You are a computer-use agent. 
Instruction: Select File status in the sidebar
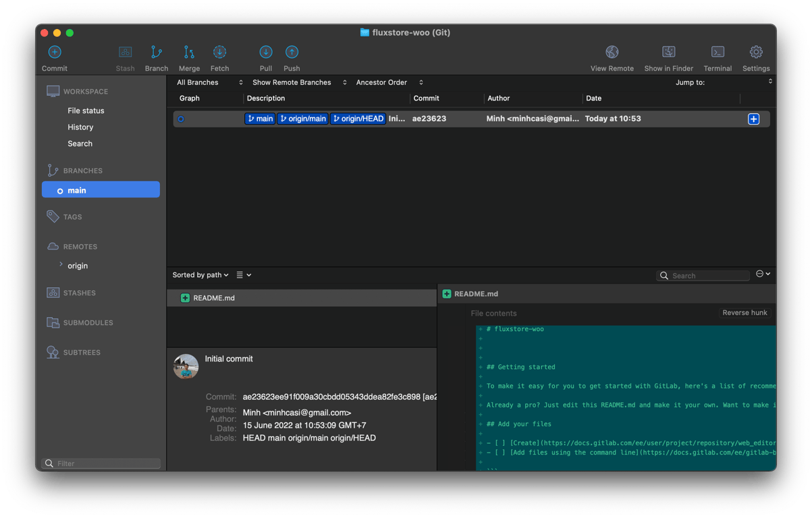tap(86, 111)
